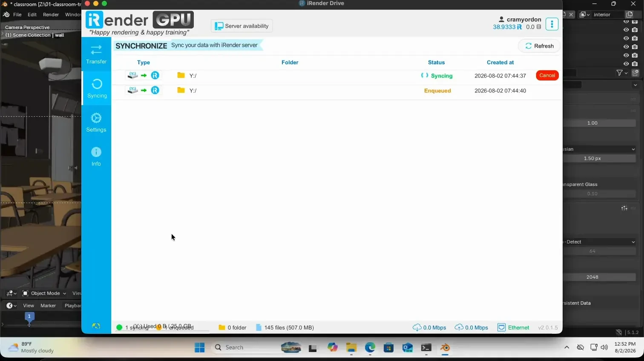Click the iRender GPU logo

140,20
